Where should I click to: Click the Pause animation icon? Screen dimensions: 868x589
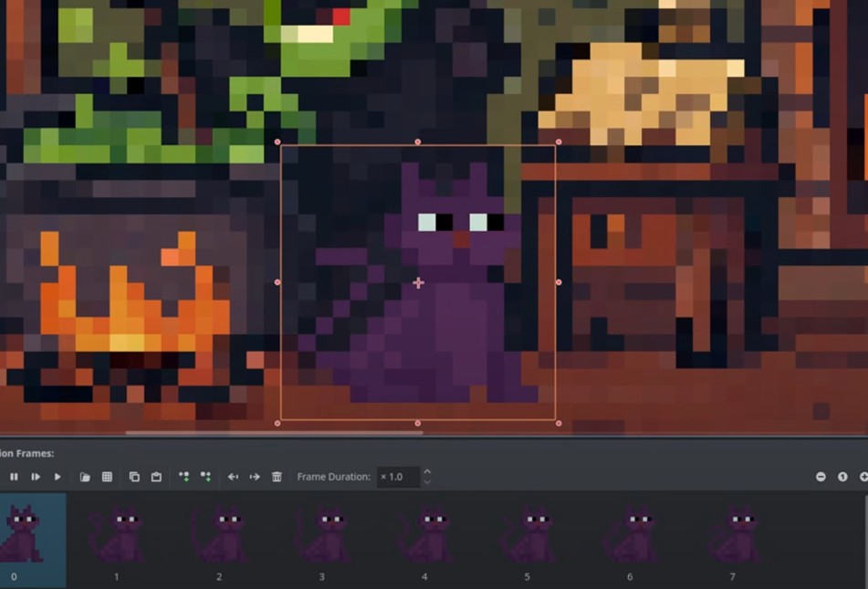pos(16,477)
